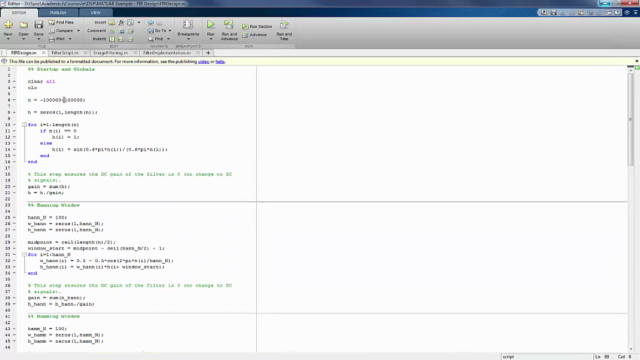Click the Open folder icon
The image size is (640, 360).
point(23,25)
